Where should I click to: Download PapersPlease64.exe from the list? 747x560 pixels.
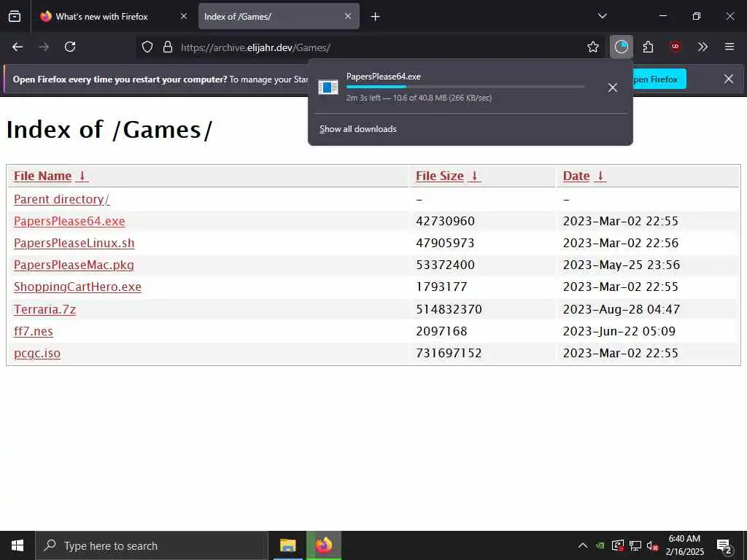click(69, 221)
